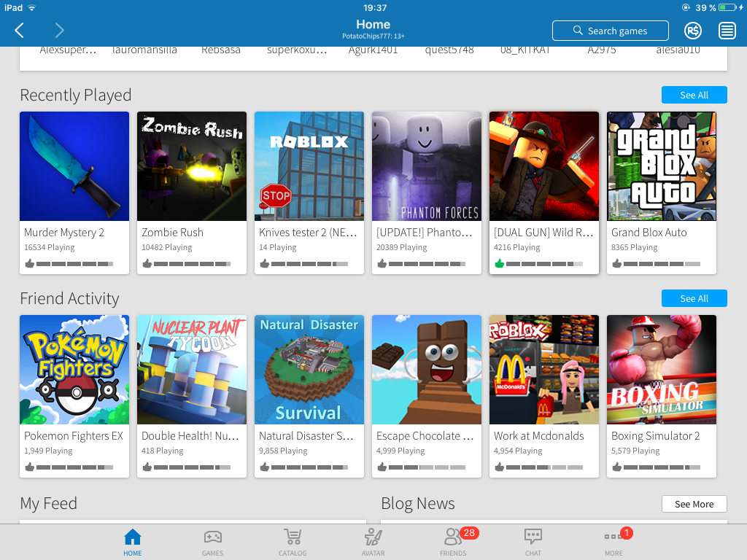The height and width of the screenshot is (560, 747).
Task: Open the Robux icon in header
Action: (693, 31)
